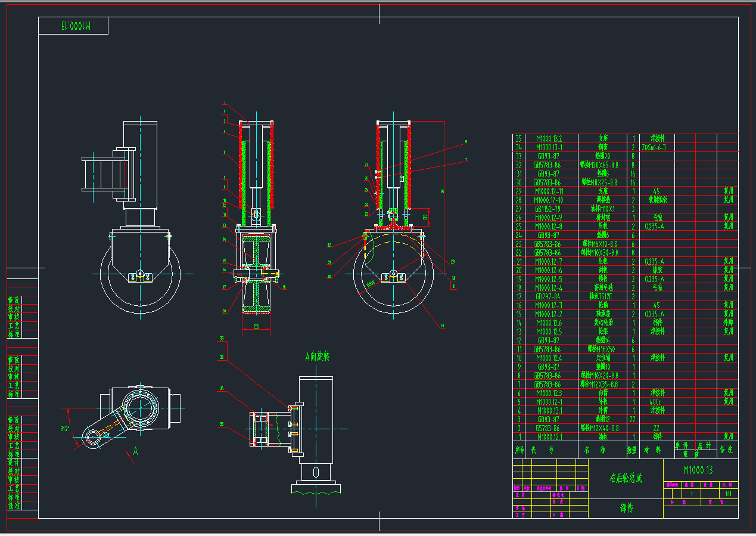
Task: Select the 右后轮总成 title text
Action: 625,478
